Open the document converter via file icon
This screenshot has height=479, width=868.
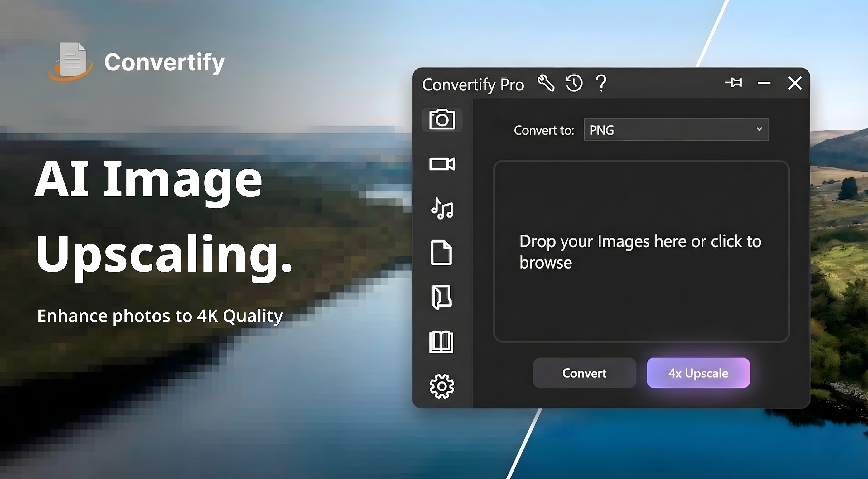click(442, 254)
